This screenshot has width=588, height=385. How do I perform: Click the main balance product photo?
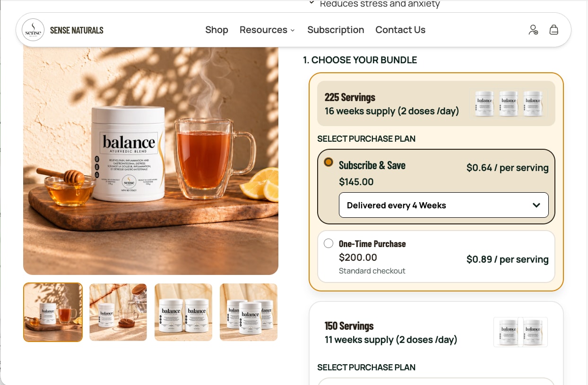[x=151, y=161]
